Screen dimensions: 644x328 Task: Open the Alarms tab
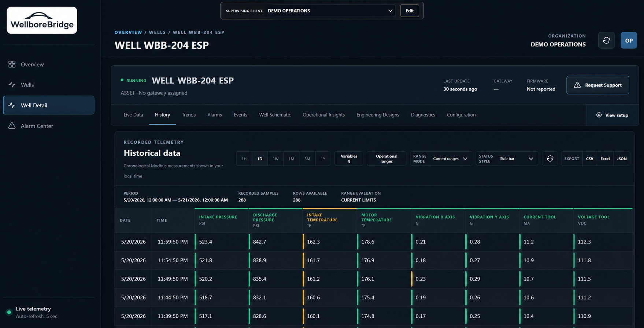(x=215, y=115)
